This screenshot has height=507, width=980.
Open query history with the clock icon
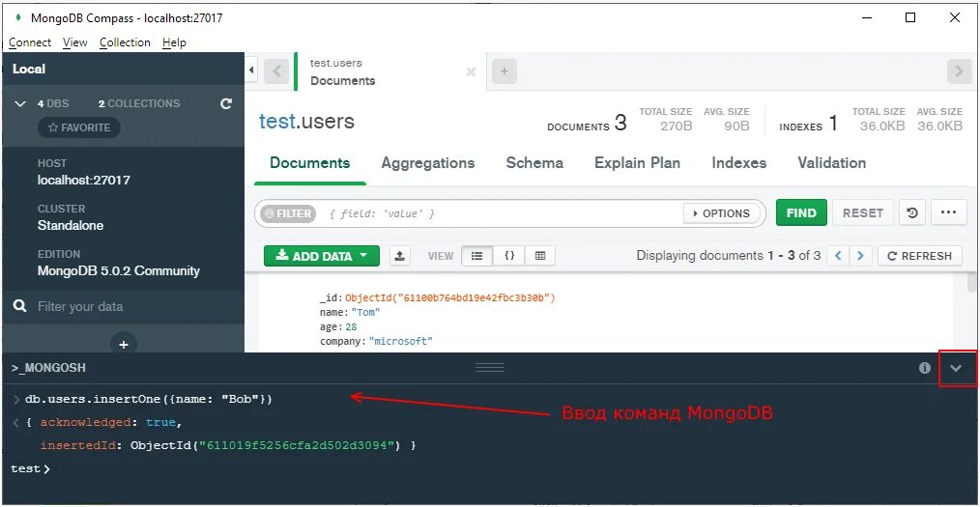click(912, 212)
